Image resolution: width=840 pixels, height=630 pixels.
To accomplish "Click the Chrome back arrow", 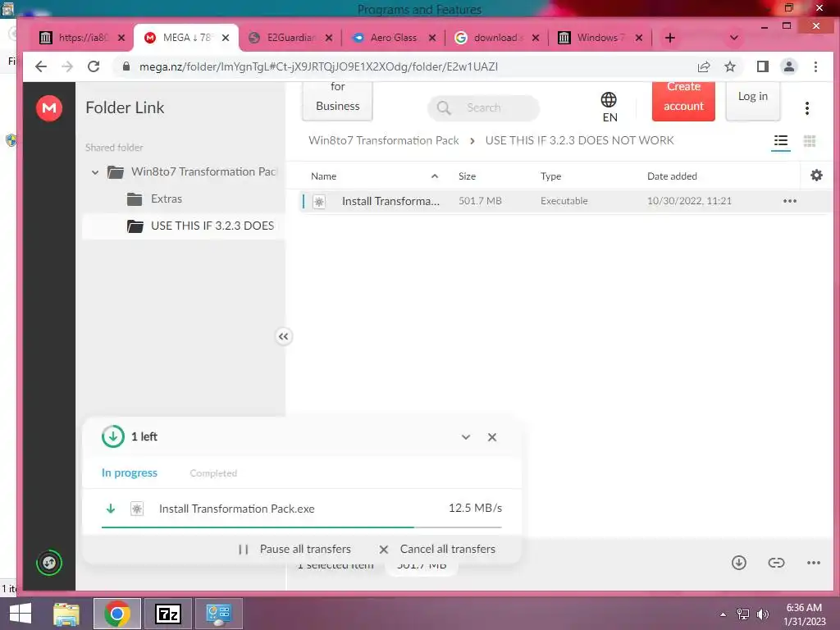I will tap(41, 66).
